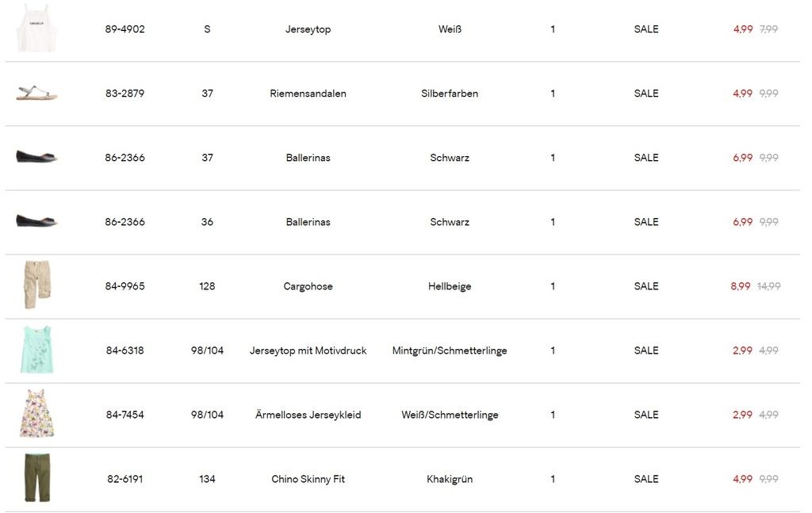The image size is (812, 513).
Task: Open the khaki Chino Skinny Fit thumbnail
Action: (36, 478)
